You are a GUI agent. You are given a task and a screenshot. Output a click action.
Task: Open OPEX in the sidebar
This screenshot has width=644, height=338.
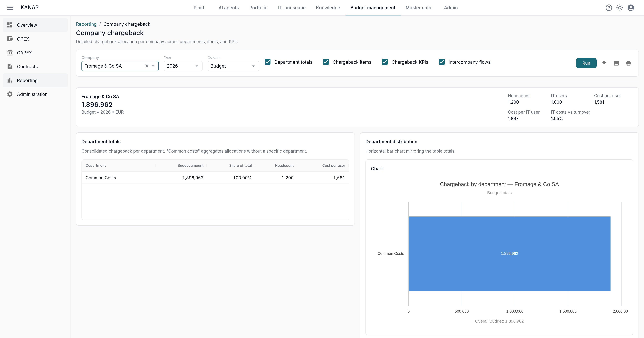[x=35, y=39]
